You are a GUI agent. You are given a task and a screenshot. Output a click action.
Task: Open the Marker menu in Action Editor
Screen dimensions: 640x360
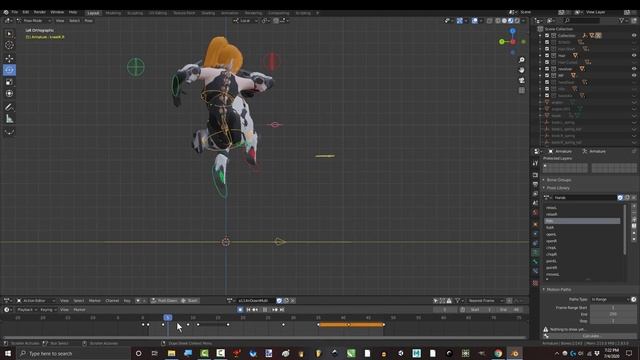pyautogui.click(x=94, y=300)
